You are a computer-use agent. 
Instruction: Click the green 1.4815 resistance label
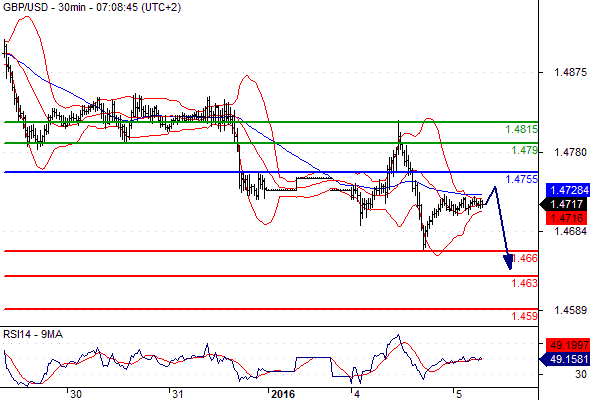point(522,129)
